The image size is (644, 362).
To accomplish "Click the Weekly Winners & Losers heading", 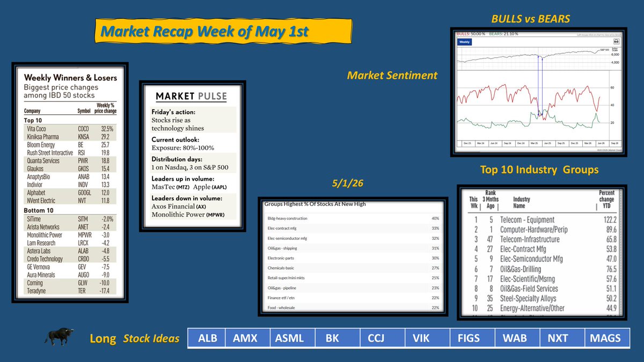I will click(70, 77).
